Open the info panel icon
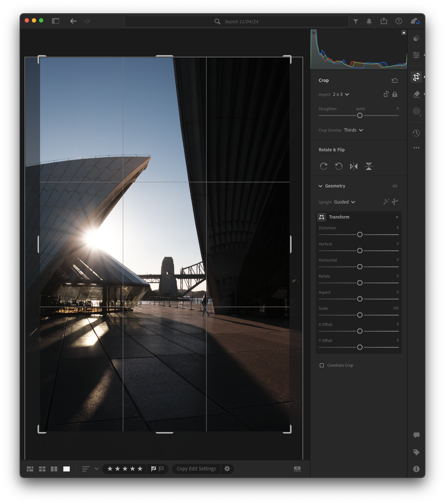Image resolution: width=445 pixels, height=504 pixels. coord(416,469)
